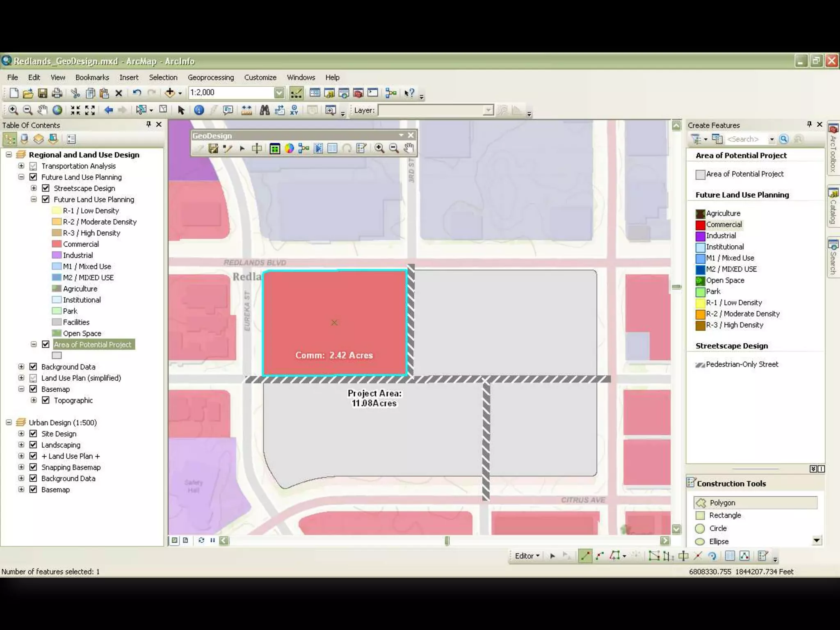Enable the Transportation Analysis layer
Screen dimensions: 840x630
tap(34, 166)
